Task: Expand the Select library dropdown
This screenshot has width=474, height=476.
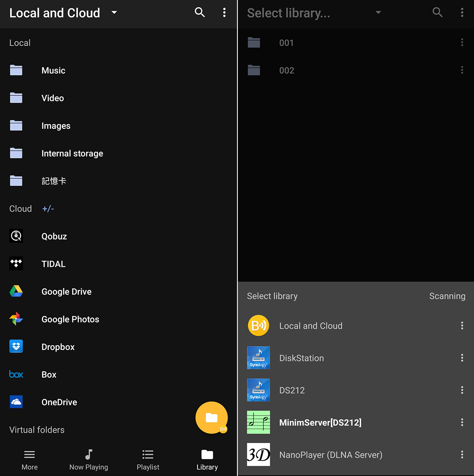Action: 378,13
